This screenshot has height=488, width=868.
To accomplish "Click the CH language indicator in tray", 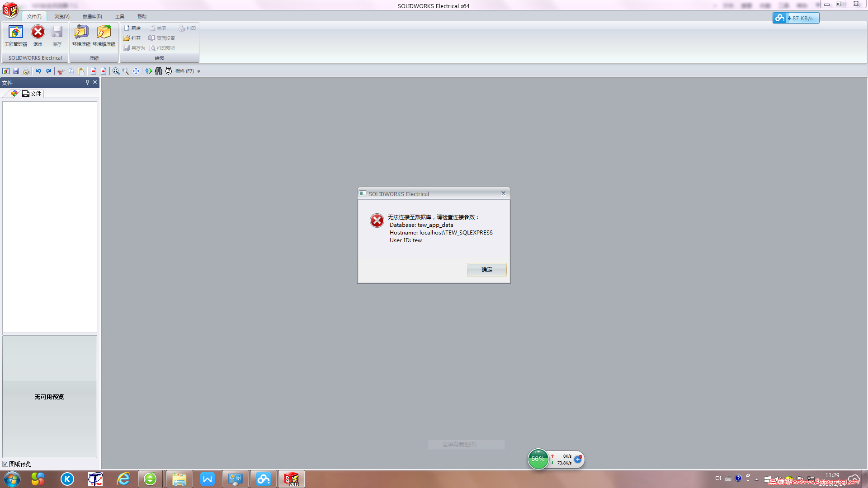I will pos(718,478).
